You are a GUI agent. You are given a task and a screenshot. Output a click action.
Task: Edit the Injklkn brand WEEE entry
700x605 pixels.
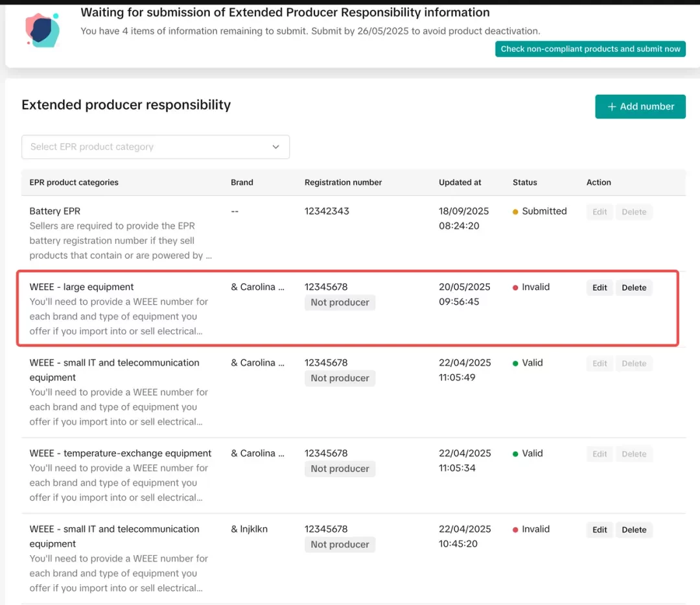point(600,530)
